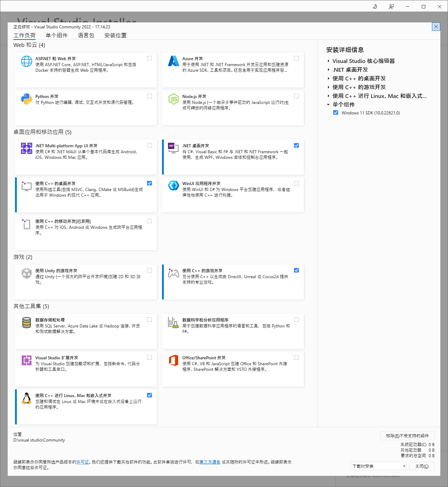Check the 数据科学和分析应用程序 checkbox
448x487 pixels.
pos(296,320)
